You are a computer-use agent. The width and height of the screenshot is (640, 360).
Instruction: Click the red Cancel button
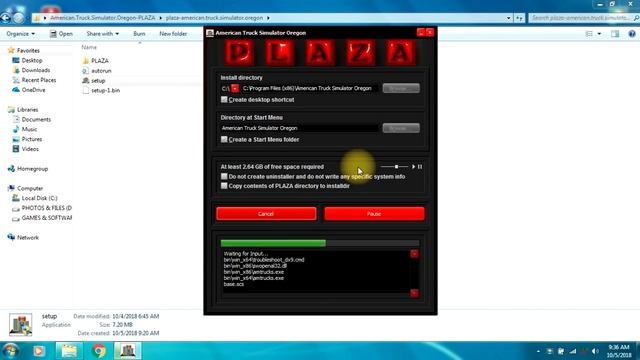coord(266,214)
